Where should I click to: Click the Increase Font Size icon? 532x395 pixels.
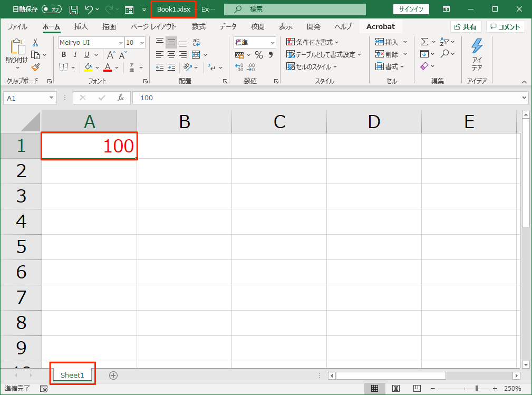(111, 55)
